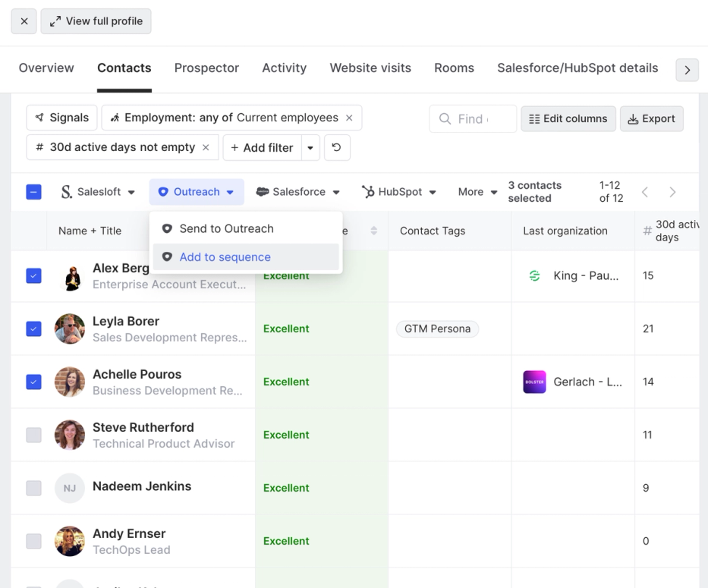
Task: Open Achelle Pouros's contact name
Action: click(137, 374)
